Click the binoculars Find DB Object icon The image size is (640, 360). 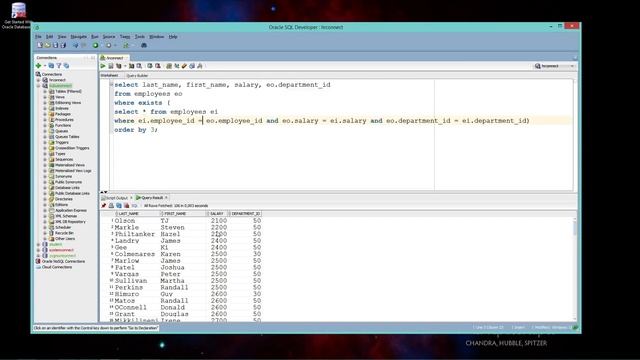(x=144, y=45)
